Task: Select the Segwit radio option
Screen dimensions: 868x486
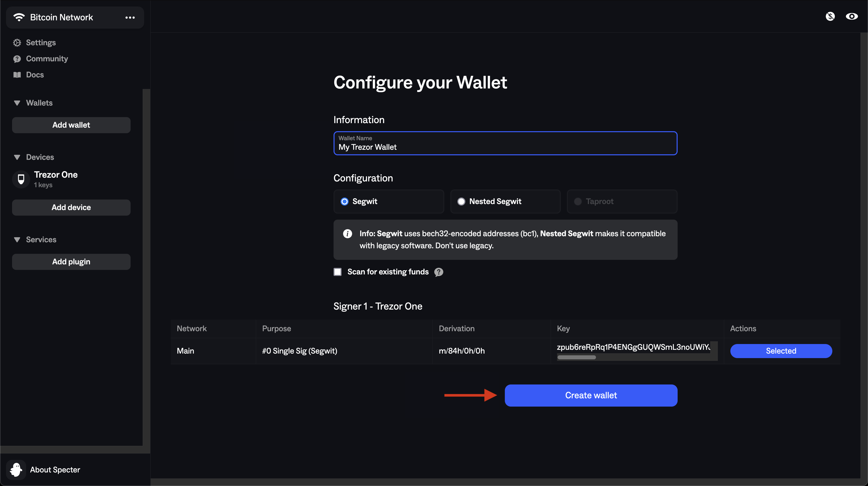Action: coord(344,202)
